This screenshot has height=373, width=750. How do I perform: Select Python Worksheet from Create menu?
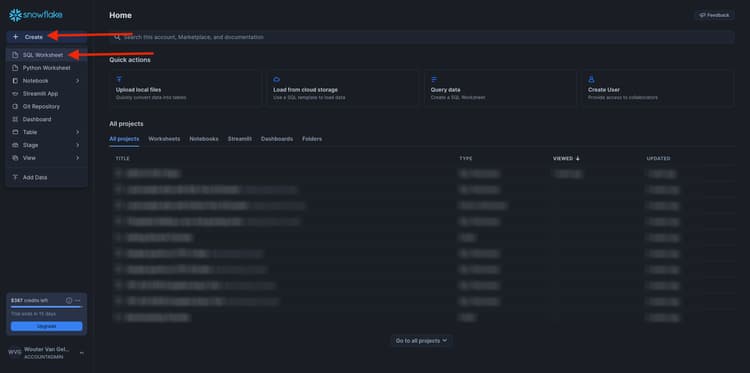tap(46, 68)
